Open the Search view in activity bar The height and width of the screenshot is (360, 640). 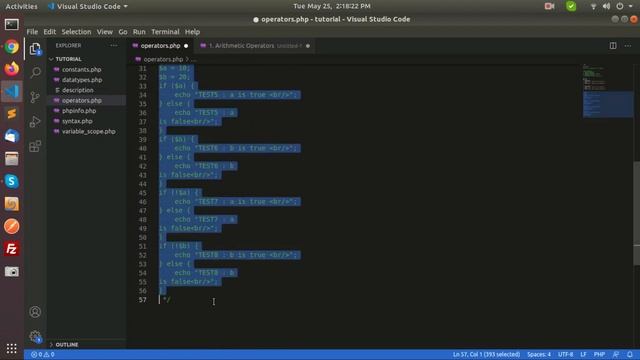[x=35, y=73]
